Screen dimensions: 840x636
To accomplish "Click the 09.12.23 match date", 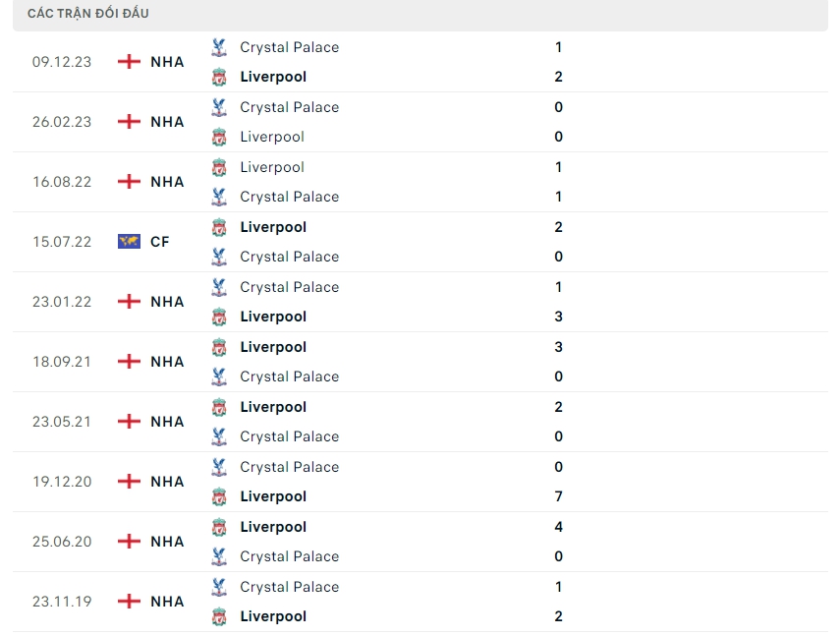I will (62, 62).
